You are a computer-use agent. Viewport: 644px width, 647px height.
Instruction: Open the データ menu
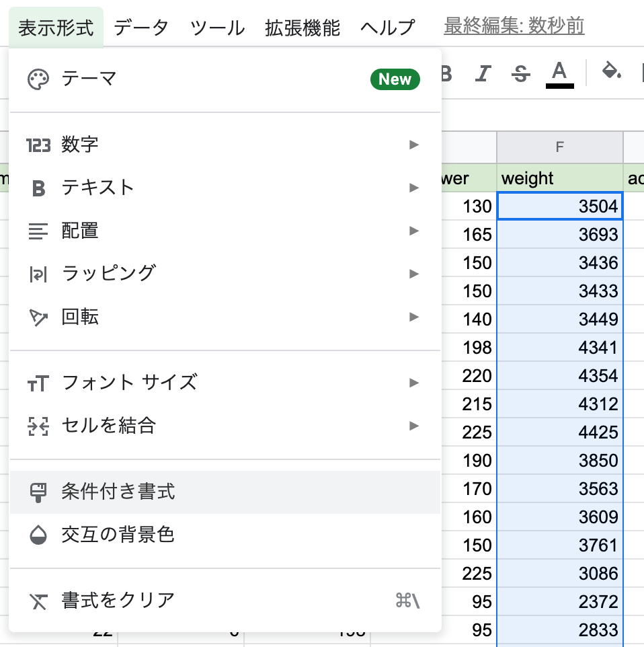click(x=141, y=28)
